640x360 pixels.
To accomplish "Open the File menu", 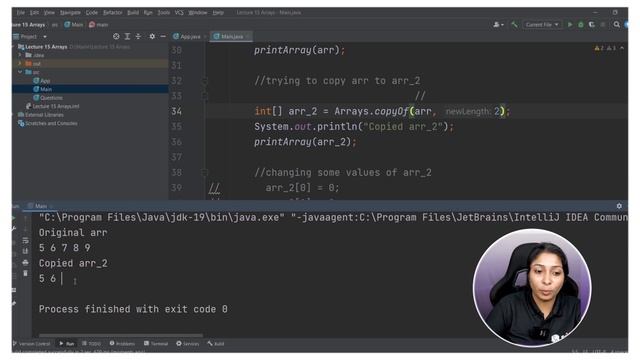I will click(x=21, y=13).
